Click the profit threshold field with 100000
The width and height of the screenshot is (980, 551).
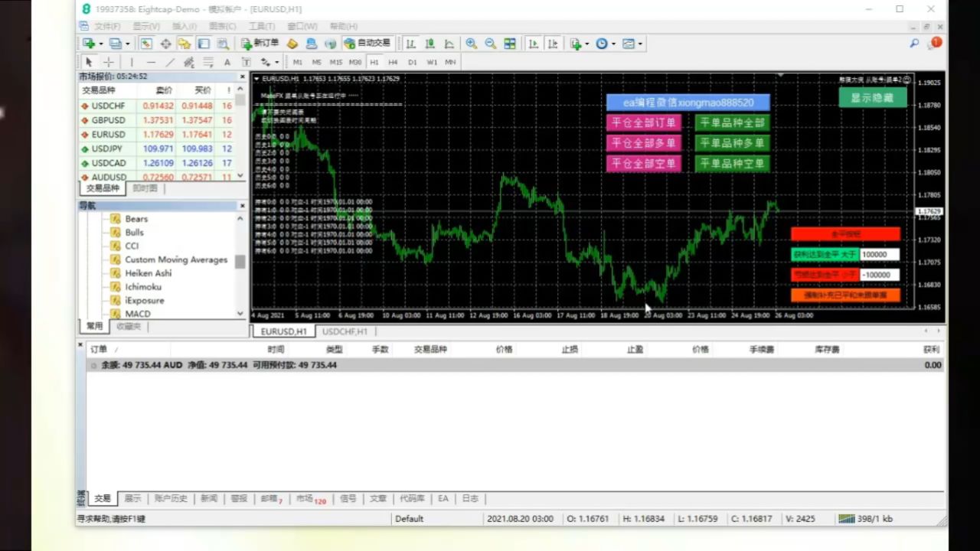(x=880, y=255)
